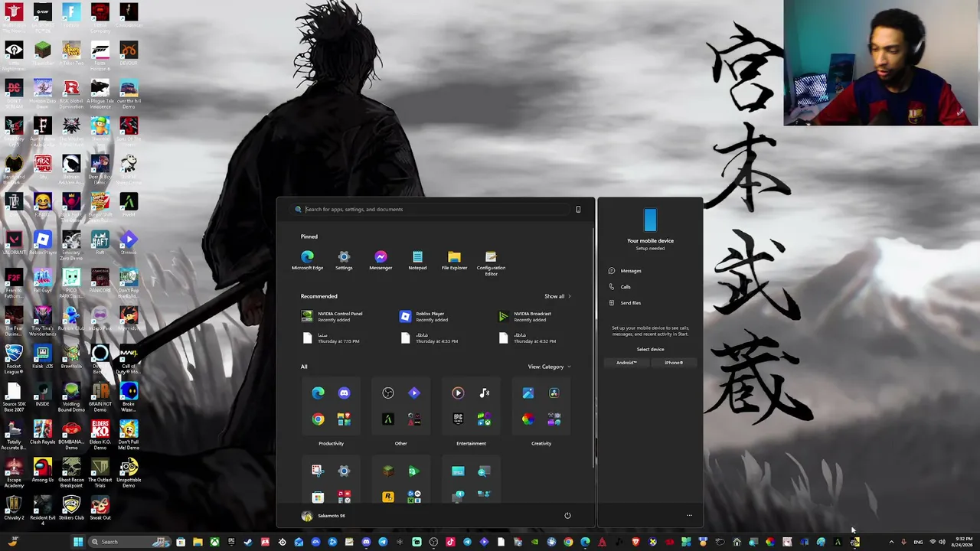The height and width of the screenshot is (551, 980).
Task: Open NVIDIA Broadcast from Recommended
Action: 525,316
